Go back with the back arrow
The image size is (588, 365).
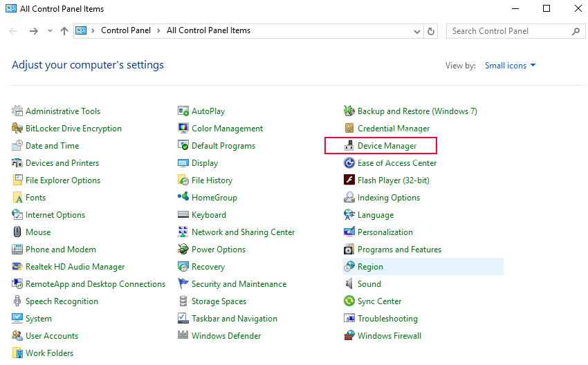[14, 31]
